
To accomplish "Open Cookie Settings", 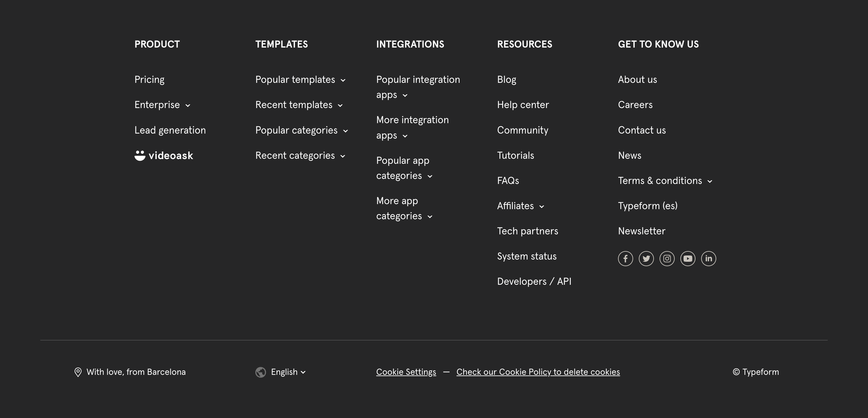I will [x=406, y=372].
